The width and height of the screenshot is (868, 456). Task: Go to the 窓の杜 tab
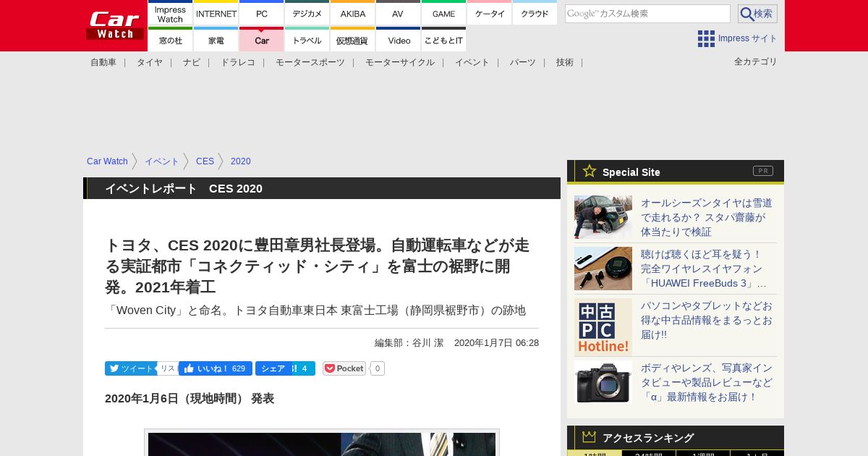(170, 40)
